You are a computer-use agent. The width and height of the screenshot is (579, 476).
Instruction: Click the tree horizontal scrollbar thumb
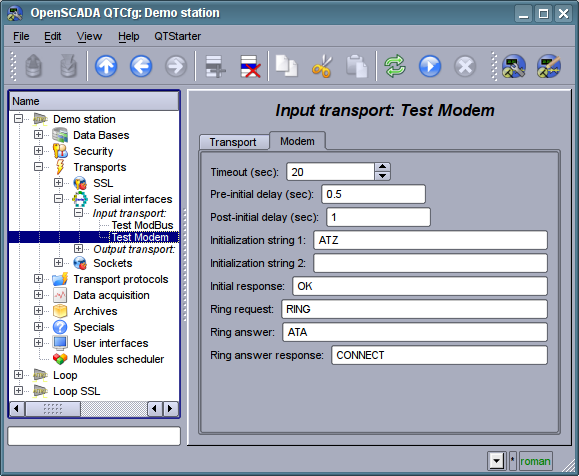point(52,409)
